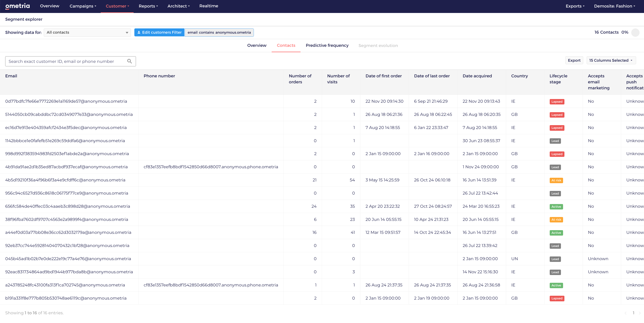Image resolution: width=644 pixels, height=323 pixels.
Task: Click At risk badge in the 38f96fba row
Action: tap(556, 220)
